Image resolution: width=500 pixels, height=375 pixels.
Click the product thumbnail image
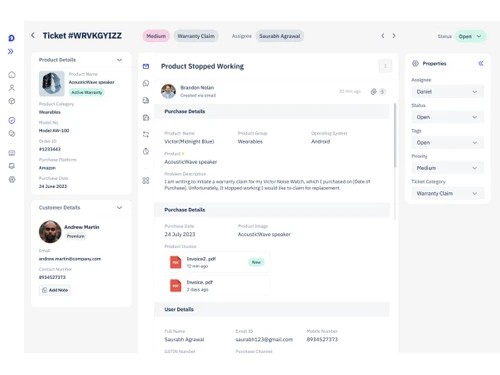52,83
